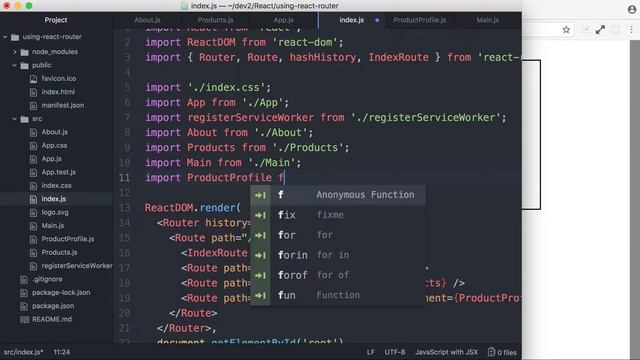Open the browser three-dot menu
This screenshot has height=360, width=640.
(x=631, y=30)
